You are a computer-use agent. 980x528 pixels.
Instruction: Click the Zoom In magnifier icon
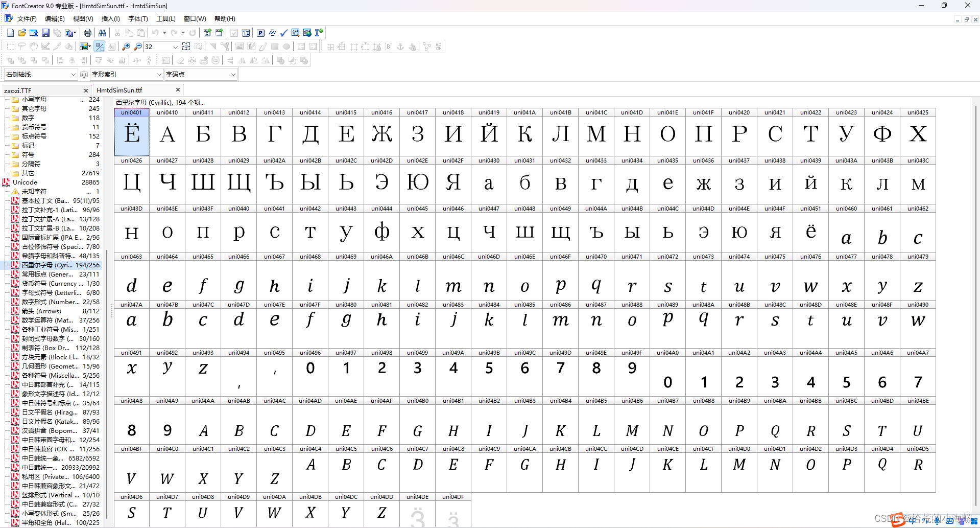(x=126, y=47)
